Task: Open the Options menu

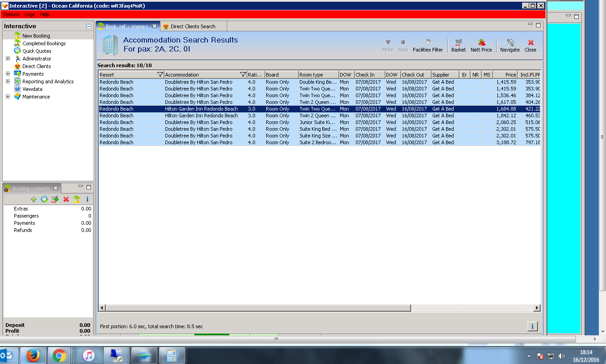Action: pyautogui.click(x=11, y=14)
